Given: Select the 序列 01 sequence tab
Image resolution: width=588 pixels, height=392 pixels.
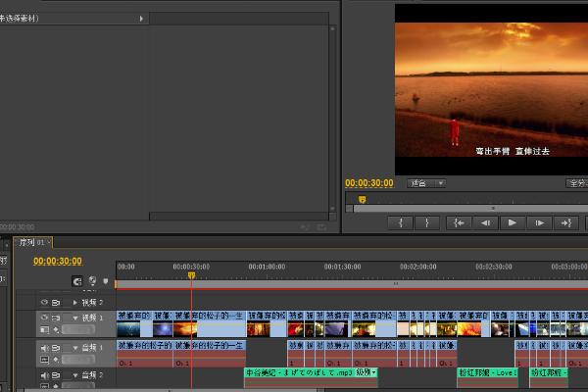Looking at the screenshot, I should pos(31,243).
